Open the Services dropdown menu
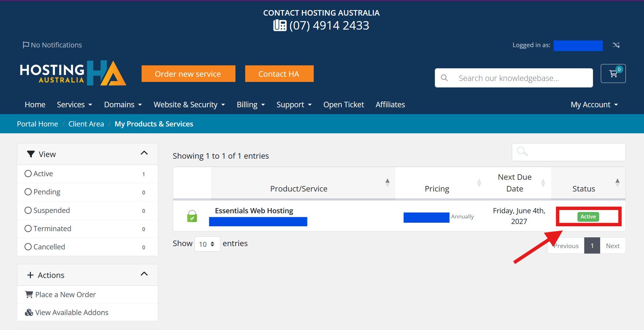 (x=74, y=105)
